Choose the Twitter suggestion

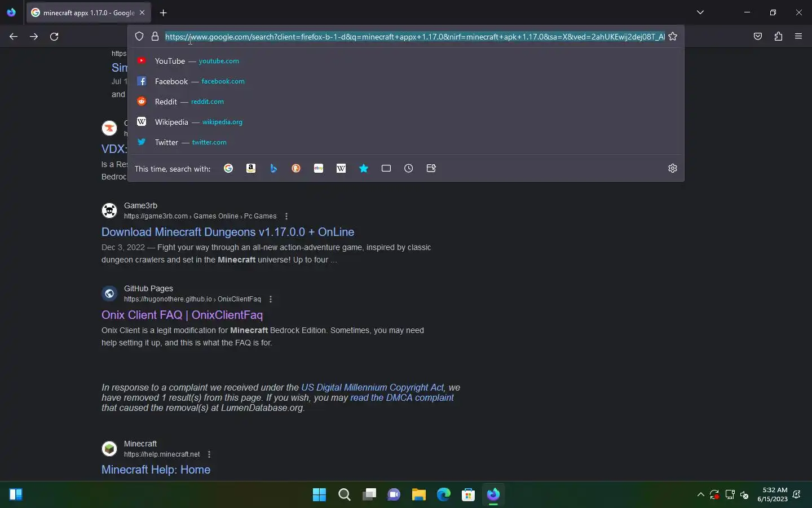pos(406,142)
